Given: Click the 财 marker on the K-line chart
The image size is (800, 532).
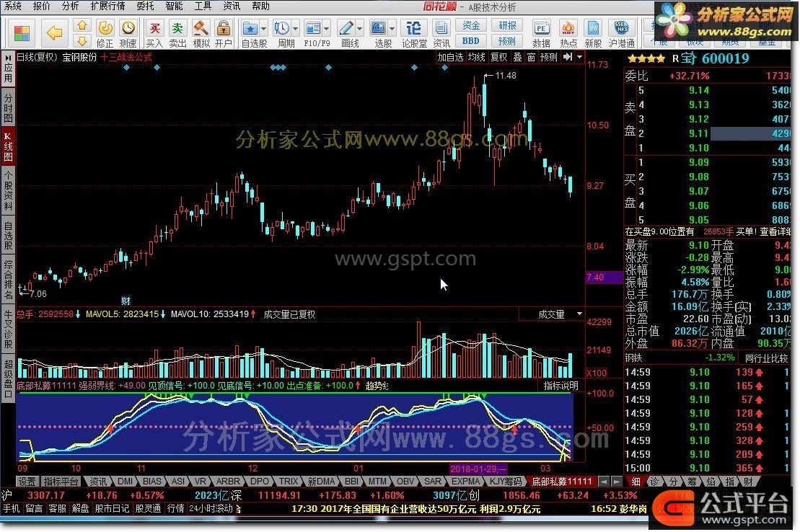Looking at the screenshot, I should [x=126, y=301].
